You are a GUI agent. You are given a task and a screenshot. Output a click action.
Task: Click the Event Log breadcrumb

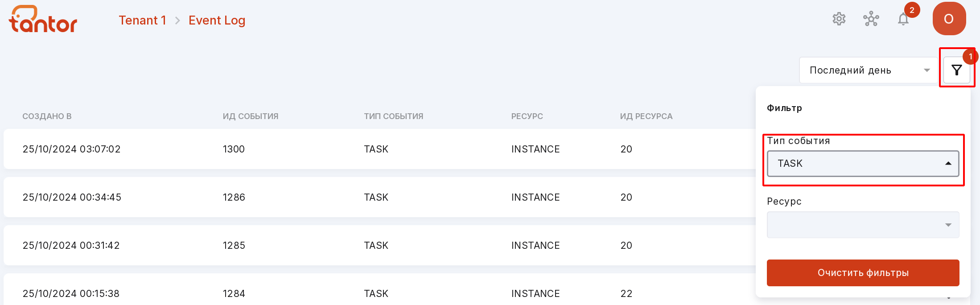217,21
